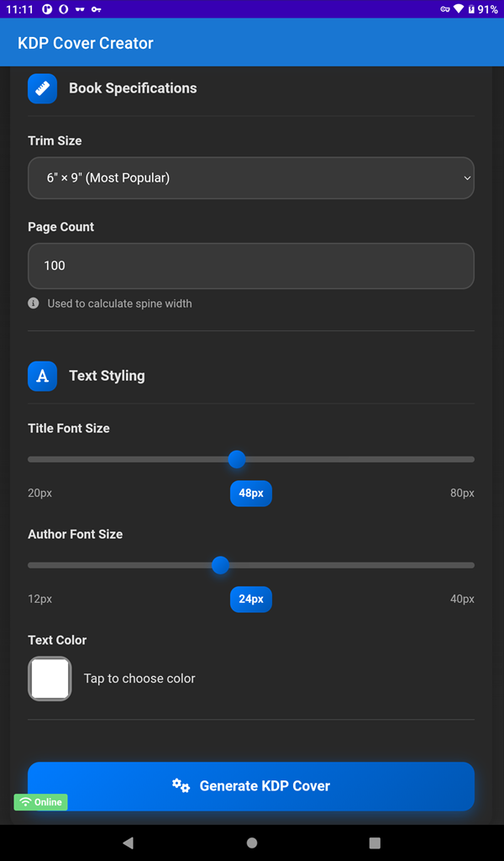Tap the battery icon in status bar
The height and width of the screenshot is (861, 504).
point(471,9)
